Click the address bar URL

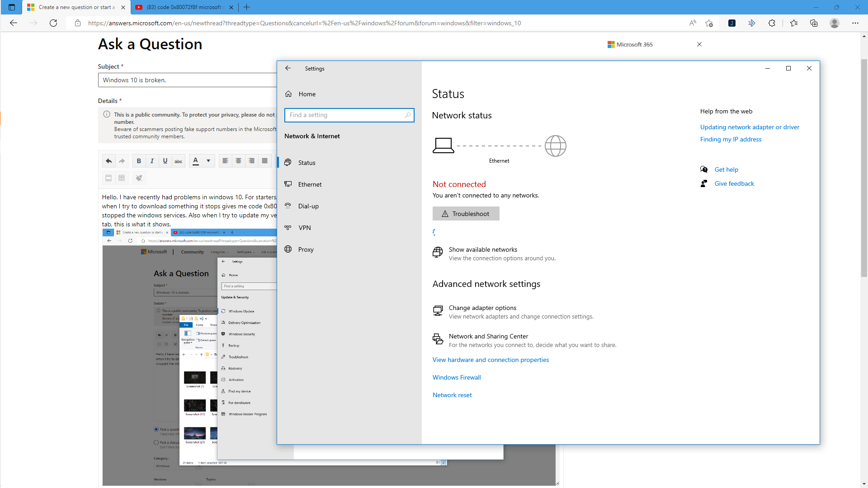click(304, 23)
